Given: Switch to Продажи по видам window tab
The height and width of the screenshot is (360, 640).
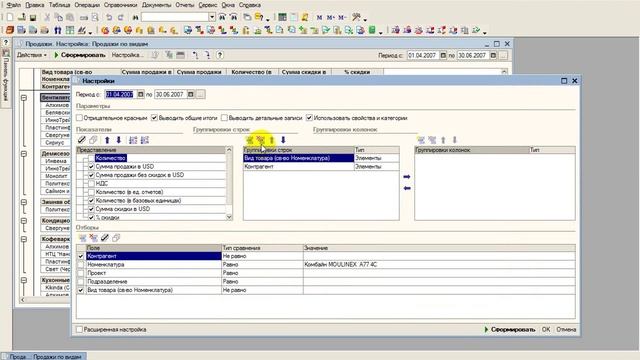Looking at the screenshot, I should 44,357.
